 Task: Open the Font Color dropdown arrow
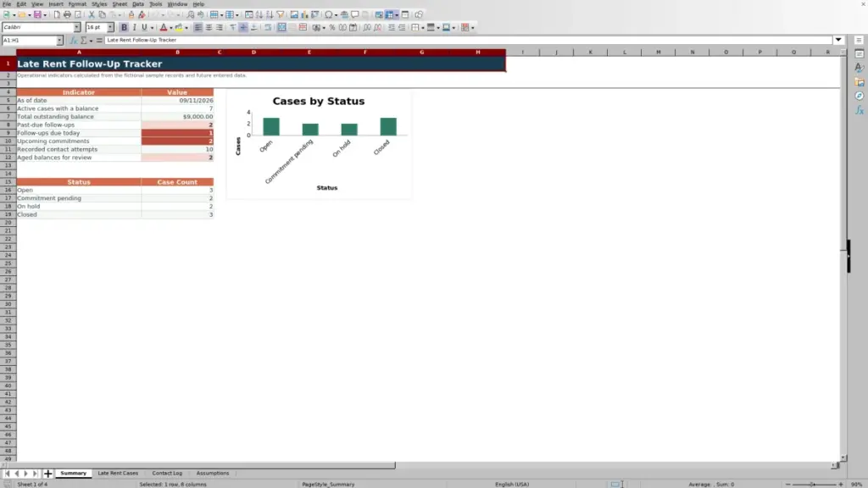pyautogui.click(x=171, y=28)
